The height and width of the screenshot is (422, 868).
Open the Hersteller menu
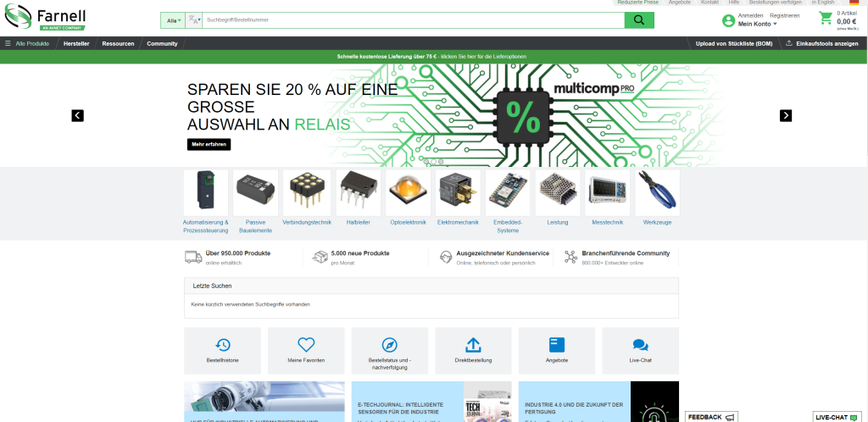coord(76,43)
